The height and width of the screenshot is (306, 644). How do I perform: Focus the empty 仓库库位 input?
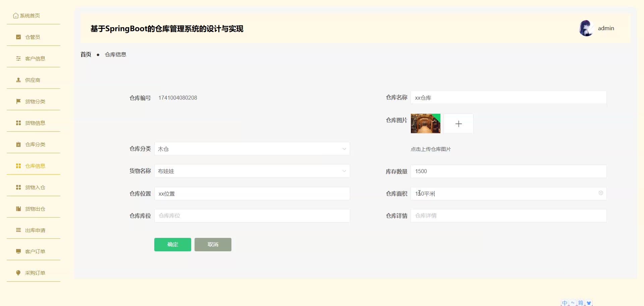(252, 216)
